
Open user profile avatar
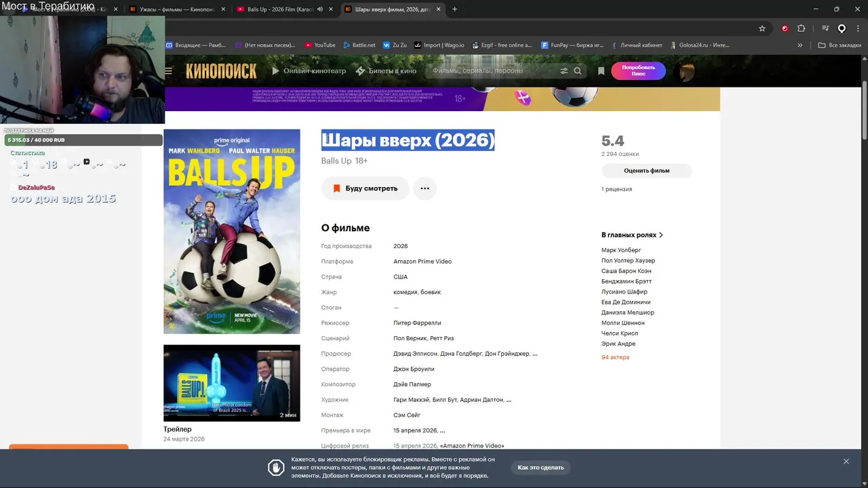686,71
